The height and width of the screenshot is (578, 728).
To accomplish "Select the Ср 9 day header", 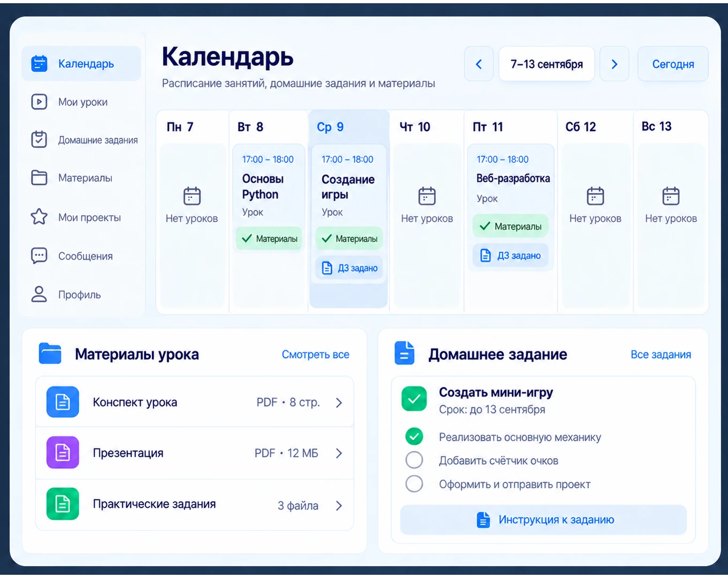I will [330, 127].
